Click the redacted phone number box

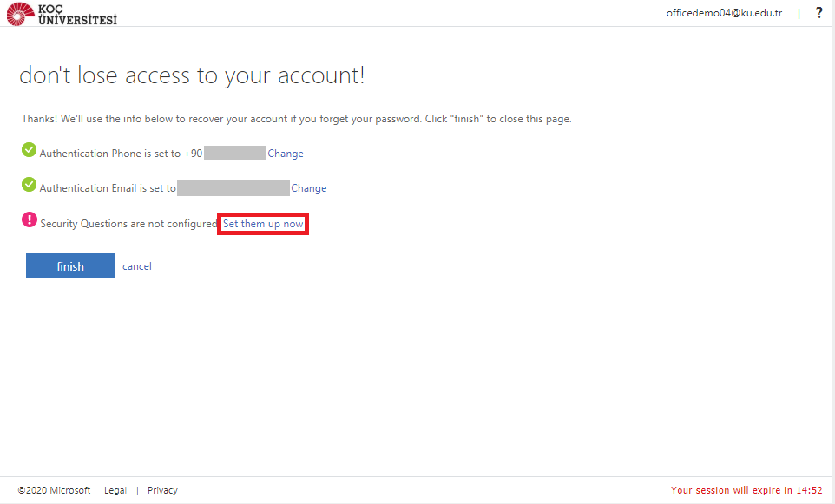[234, 154]
